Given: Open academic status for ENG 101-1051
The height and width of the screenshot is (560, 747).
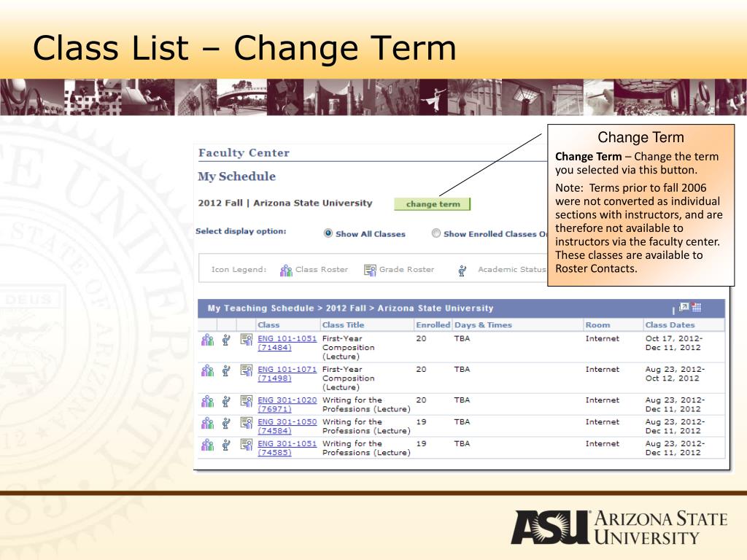Looking at the screenshot, I should pos(226,340).
